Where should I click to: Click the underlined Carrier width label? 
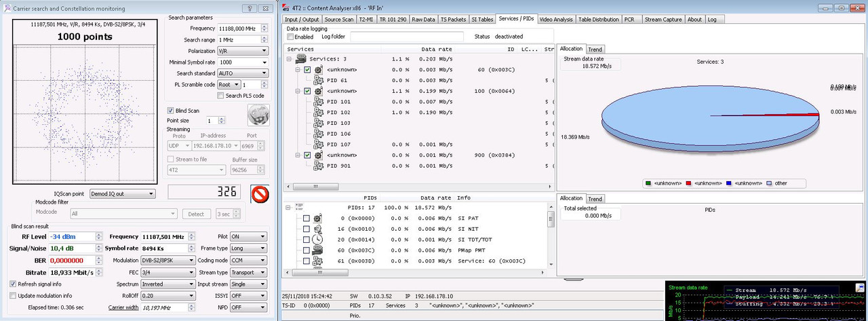tap(124, 307)
